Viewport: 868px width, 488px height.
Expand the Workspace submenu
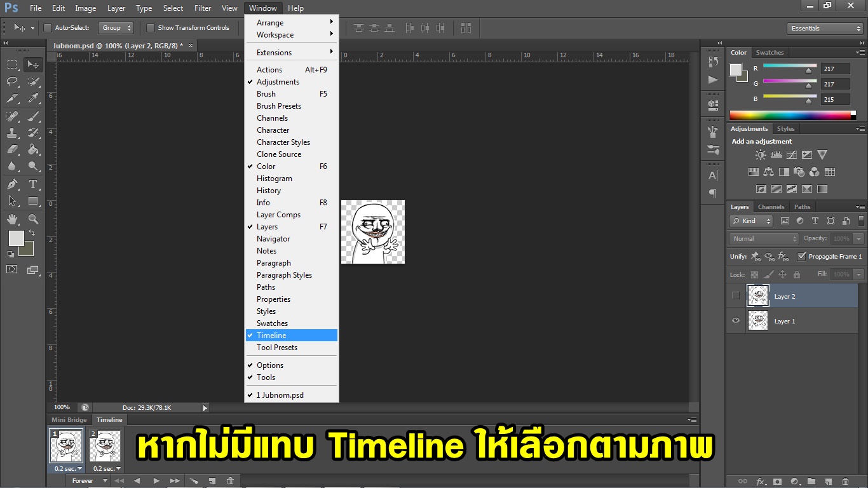tap(292, 35)
